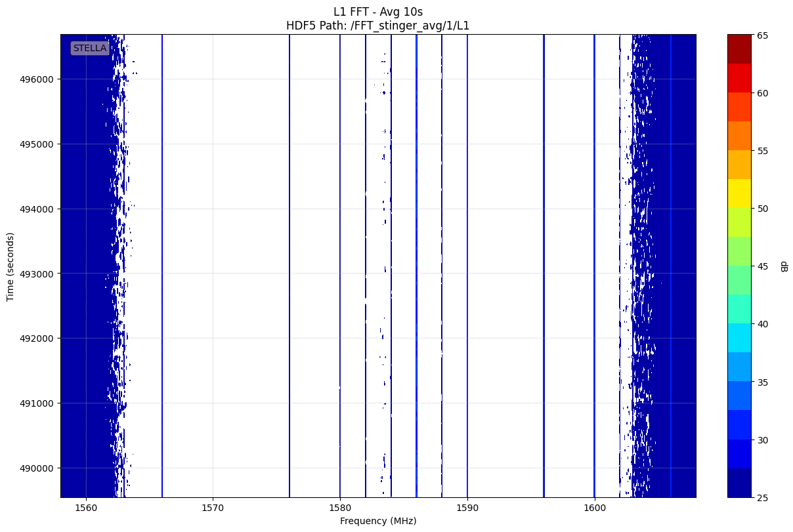
Task: Click the vertical blue line at 1590 MHz
Action: tap(467, 262)
